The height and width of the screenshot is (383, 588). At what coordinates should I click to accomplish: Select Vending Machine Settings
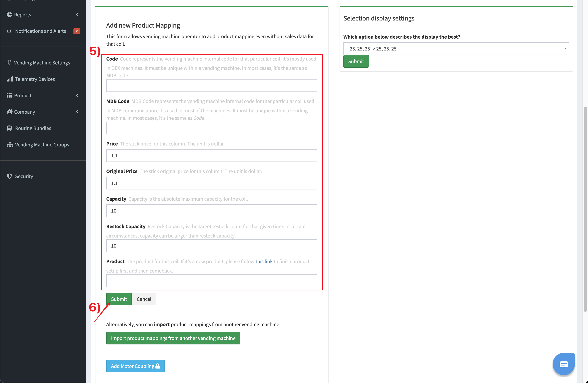click(42, 62)
